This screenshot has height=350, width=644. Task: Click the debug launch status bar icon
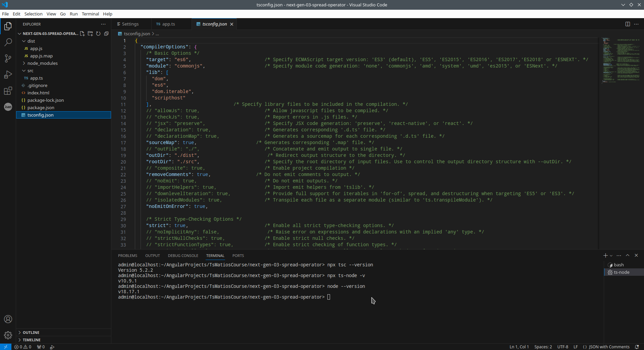[x=52, y=347]
